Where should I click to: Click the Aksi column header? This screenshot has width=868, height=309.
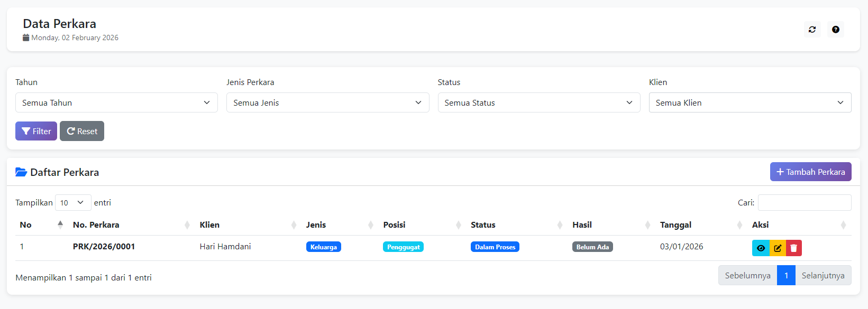coord(800,225)
